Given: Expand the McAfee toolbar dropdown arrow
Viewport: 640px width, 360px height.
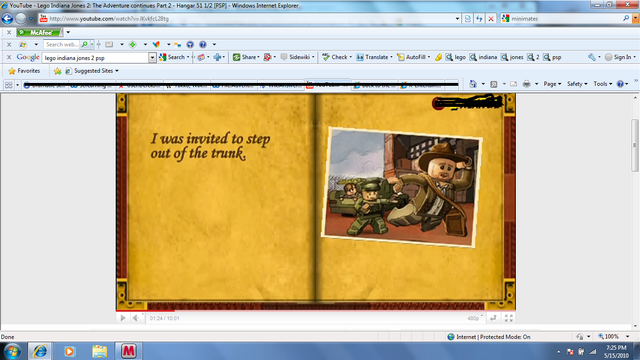Looking at the screenshot, I should click(x=68, y=32).
